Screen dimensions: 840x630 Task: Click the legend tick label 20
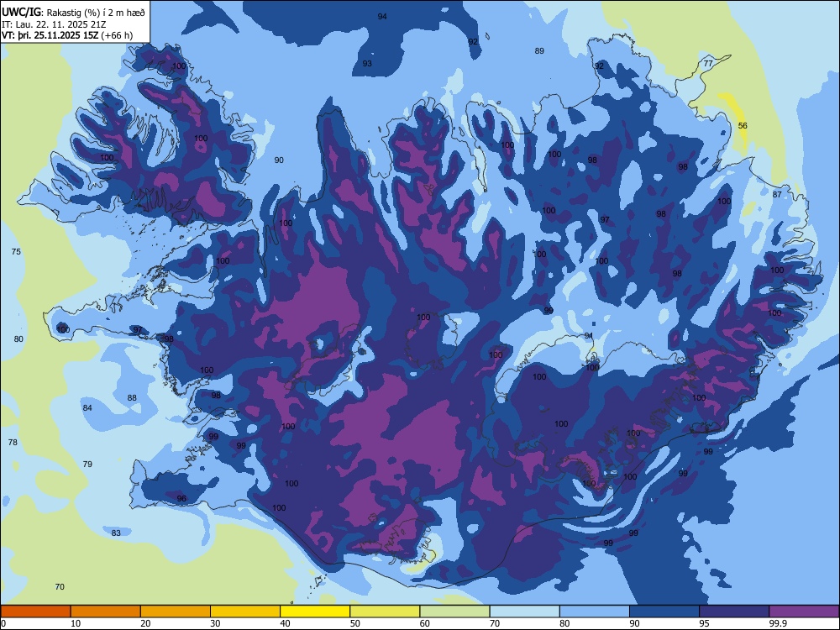pos(145,623)
